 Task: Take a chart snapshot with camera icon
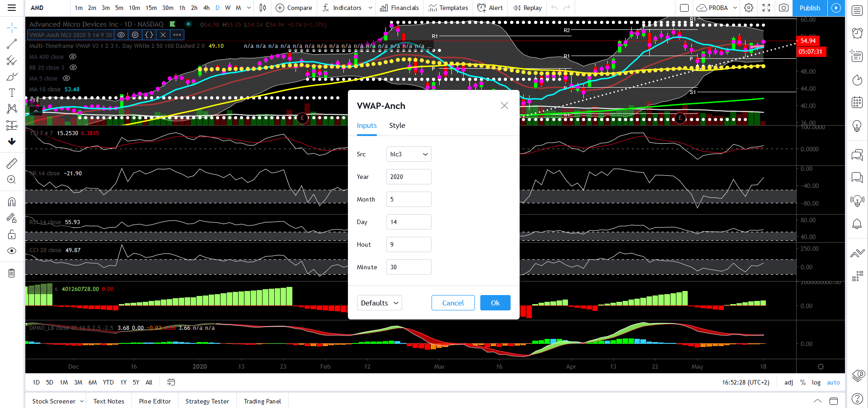784,8
